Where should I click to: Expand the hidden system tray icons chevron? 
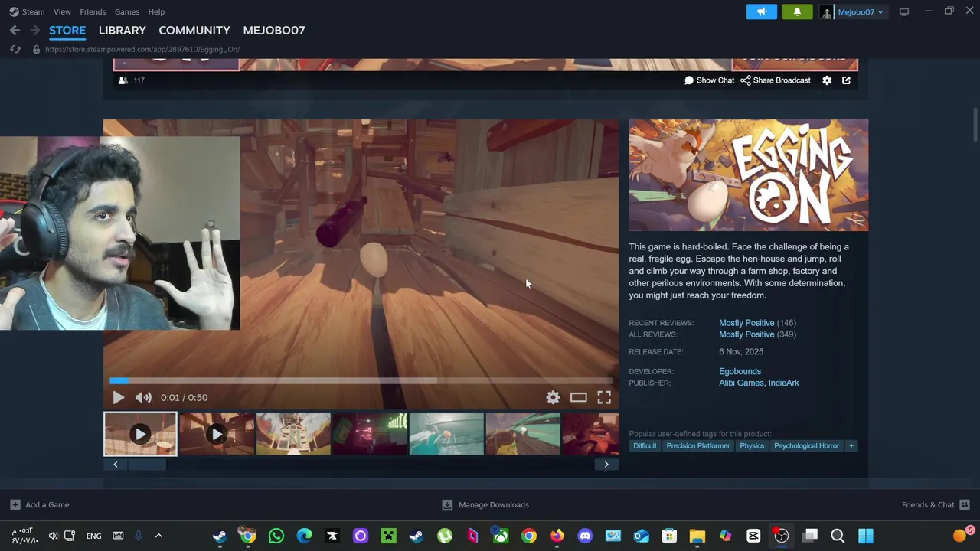[x=158, y=536]
